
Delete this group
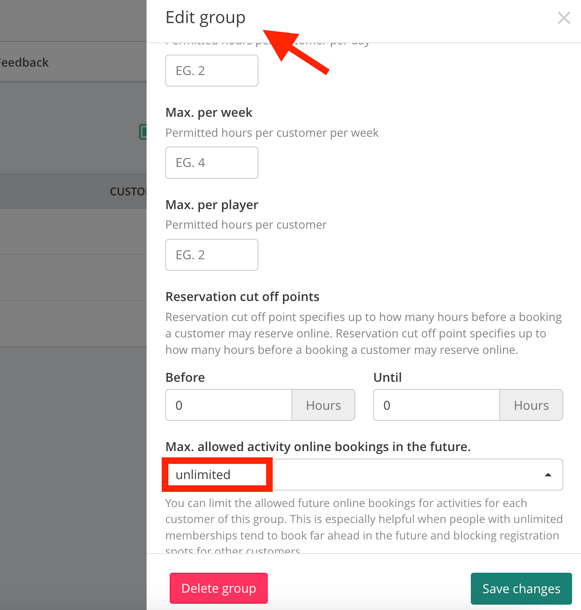(x=219, y=588)
